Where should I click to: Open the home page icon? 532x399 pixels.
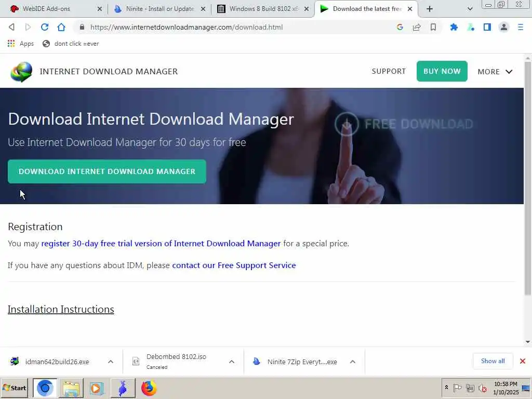(x=61, y=27)
